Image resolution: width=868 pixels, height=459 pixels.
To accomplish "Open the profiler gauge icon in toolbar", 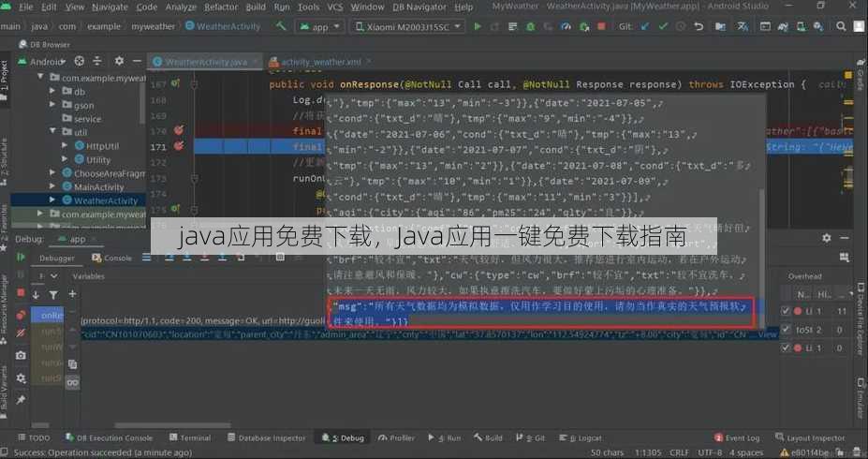I will click(x=566, y=26).
